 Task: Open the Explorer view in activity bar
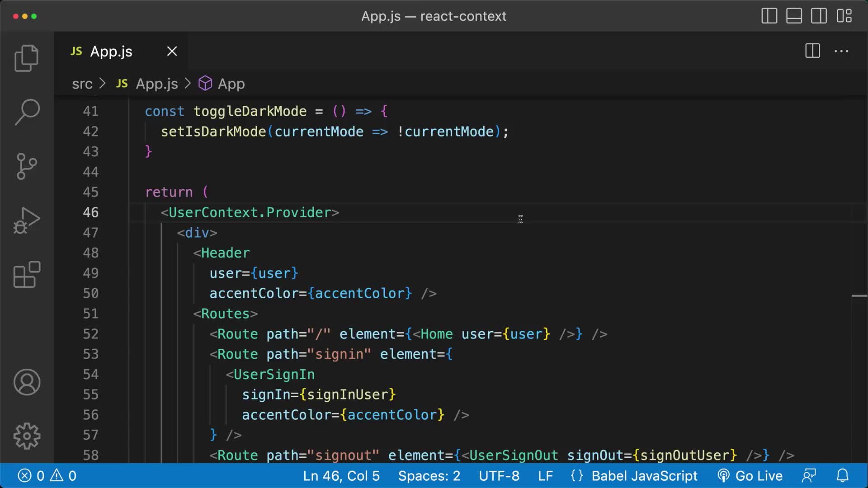27,58
